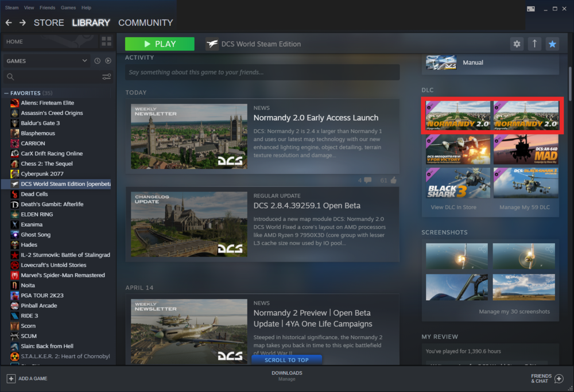Viewport: 574px width, 392px height.
Task: Open Normandy 2.0 Early Access Launch article
Action: pyautogui.click(x=316, y=118)
